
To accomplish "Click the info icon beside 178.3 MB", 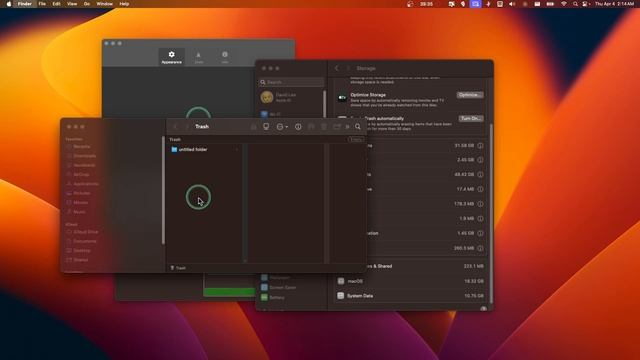I will tap(480, 204).
